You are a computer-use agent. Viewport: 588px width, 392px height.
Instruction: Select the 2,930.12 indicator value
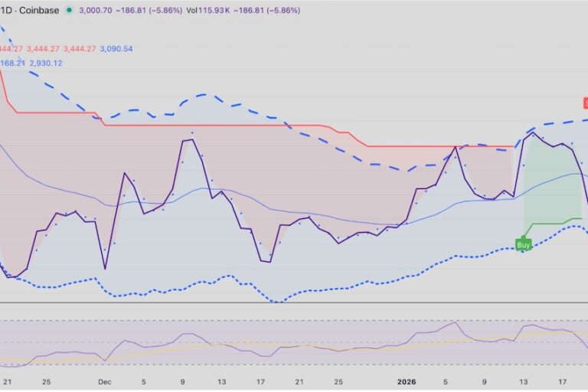(x=46, y=63)
